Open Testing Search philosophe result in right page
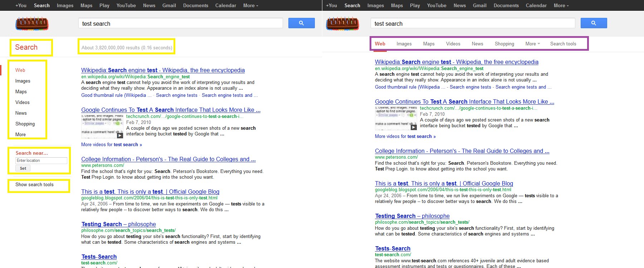 point(412,216)
